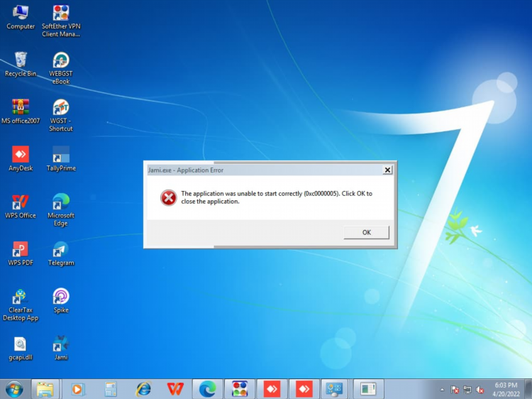Select the MS office2007 archive icon

(21, 111)
